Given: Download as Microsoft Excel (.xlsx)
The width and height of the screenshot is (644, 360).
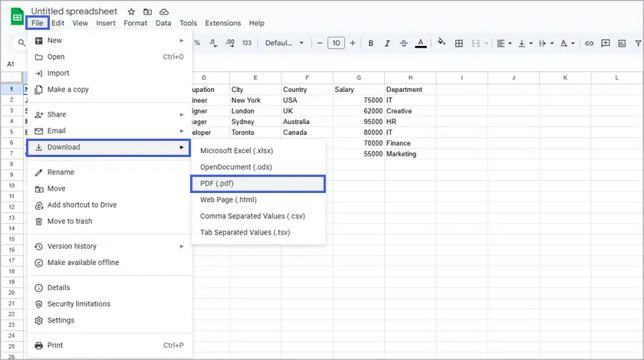Looking at the screenshot, I should pyautogui.click(x=258, y=151).
